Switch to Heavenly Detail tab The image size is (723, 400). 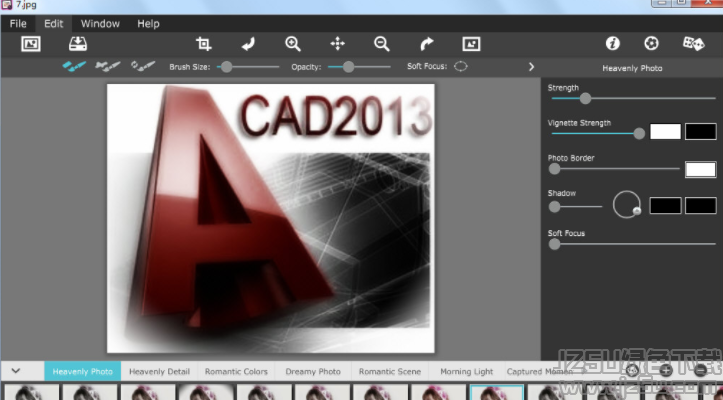(x=159, y=371)
